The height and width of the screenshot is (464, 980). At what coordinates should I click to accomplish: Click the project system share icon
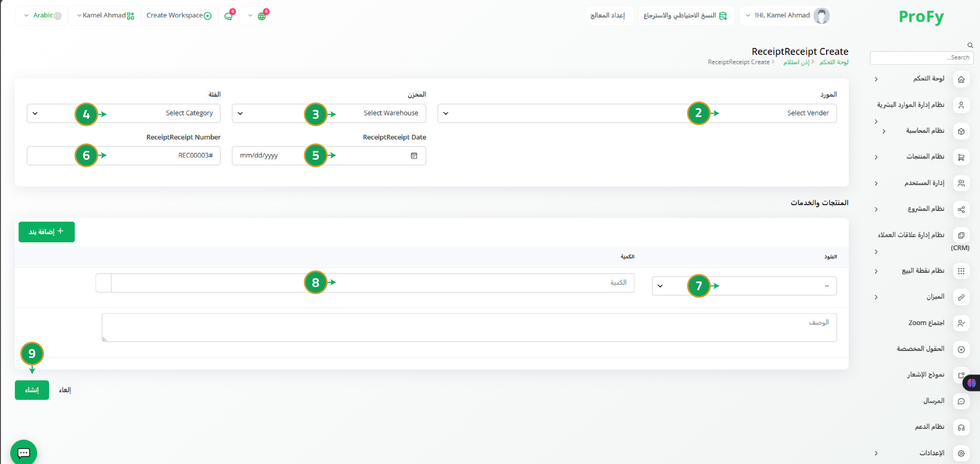(x=961, y=209)
